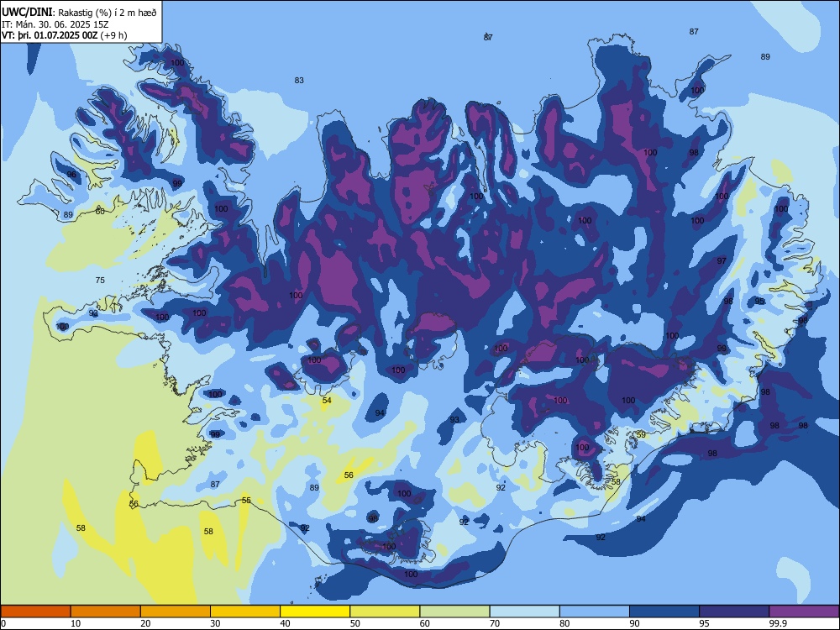Click the legend tick label '80'
Viewport: 840px width, 630px height.
point(564,623)
